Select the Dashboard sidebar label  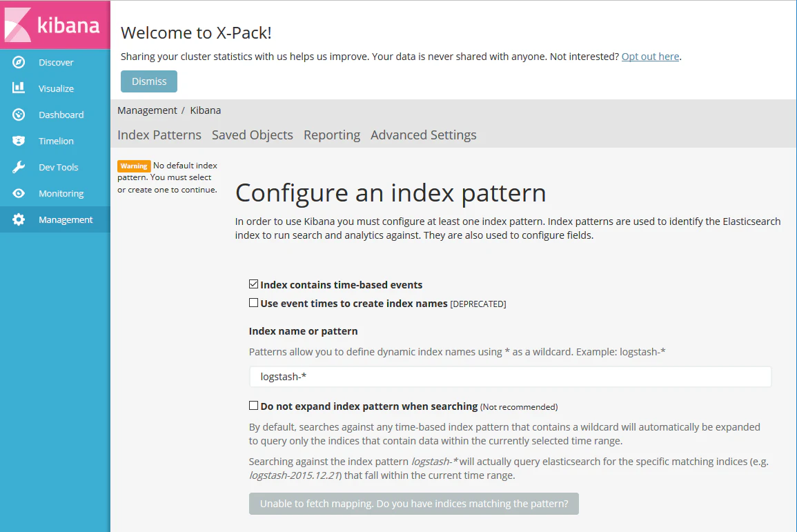[x=61, y=115]
